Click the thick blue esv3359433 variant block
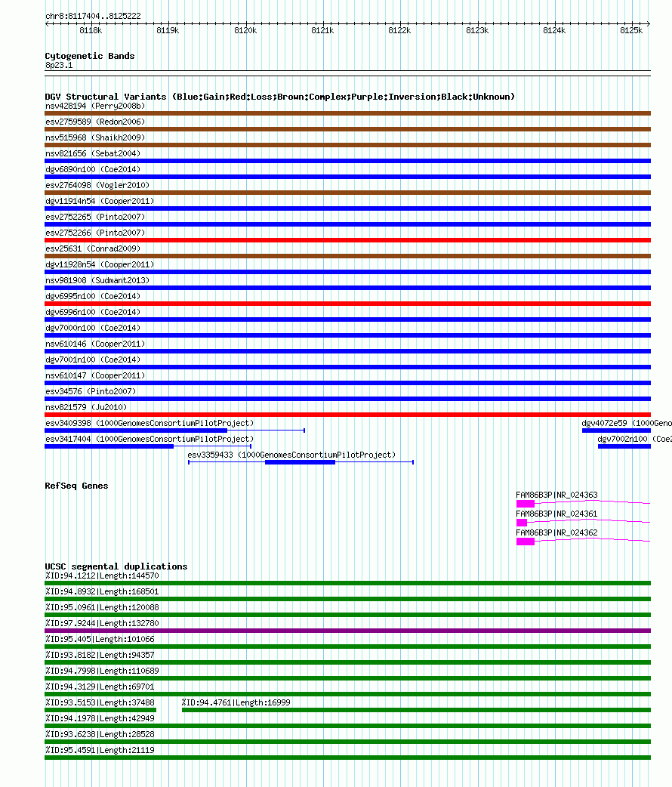 click(300, 462)
